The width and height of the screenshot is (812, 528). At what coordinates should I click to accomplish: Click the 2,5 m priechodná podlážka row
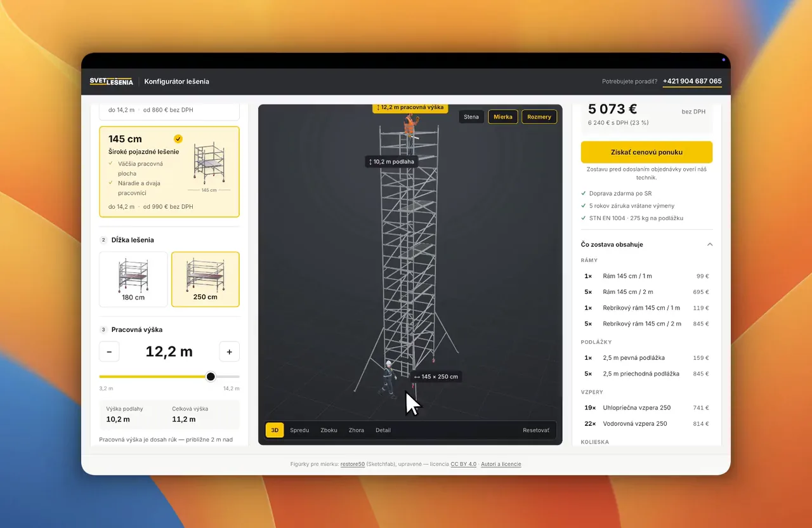click(x=646, y=374)
